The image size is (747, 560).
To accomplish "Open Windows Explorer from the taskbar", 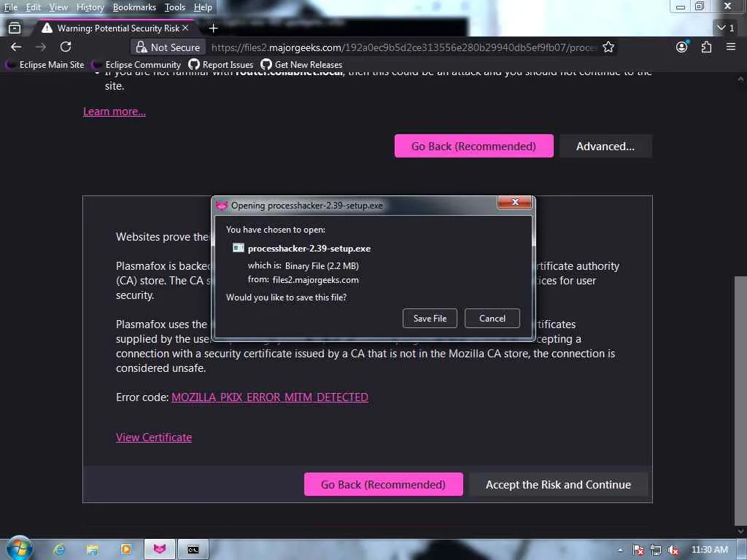I will click(x=93, y=550).
